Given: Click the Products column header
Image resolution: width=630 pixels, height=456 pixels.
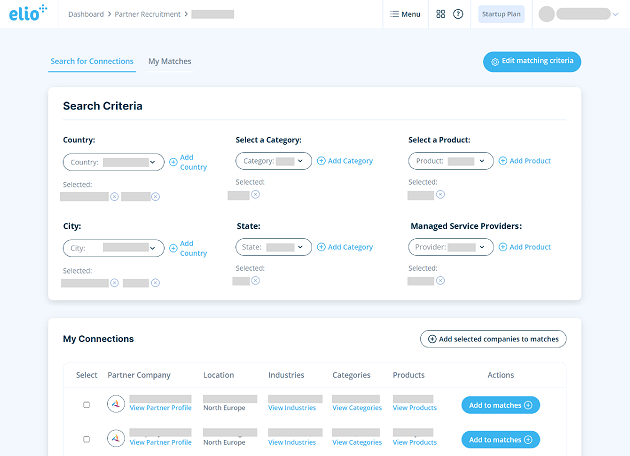Looking at the screenshot, I should pos(409,375).
